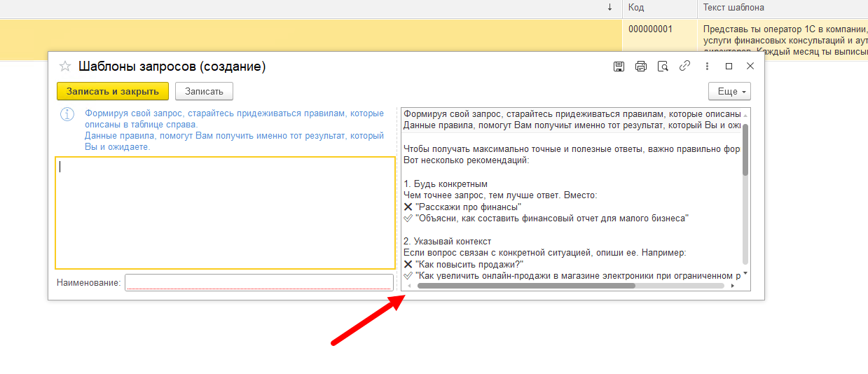Image resolution: width=868 pixels, height=374 pixels.
Task: Click the vertical scrollbar thumb in rules panel
Action: 745,149
